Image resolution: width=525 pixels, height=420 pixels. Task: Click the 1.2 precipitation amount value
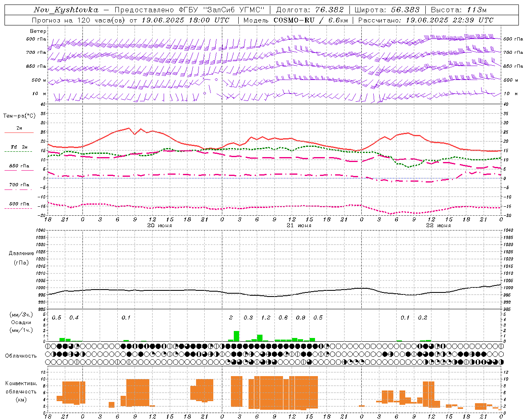coord(266,318)
